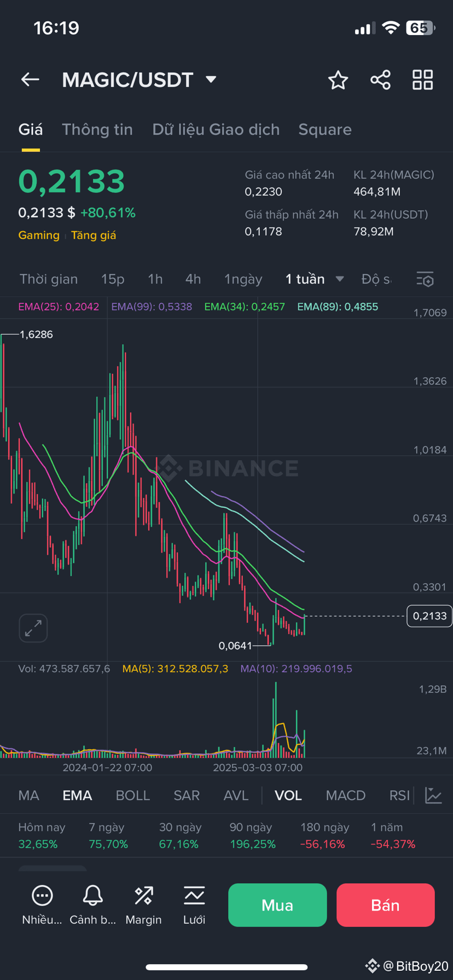Viewport: 453px width, 980px height.
Task: Enable the MACD sub-indicator
Action: coord(346,795)
